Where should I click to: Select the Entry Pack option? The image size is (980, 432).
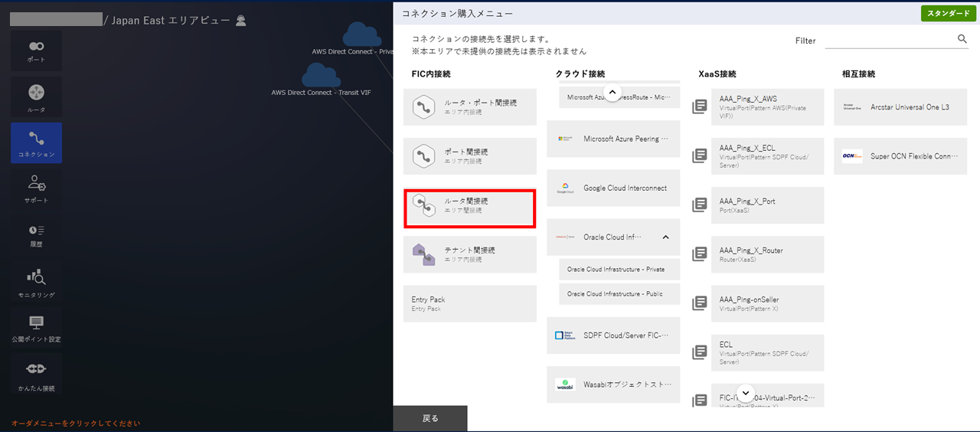(x=470, y=303)
